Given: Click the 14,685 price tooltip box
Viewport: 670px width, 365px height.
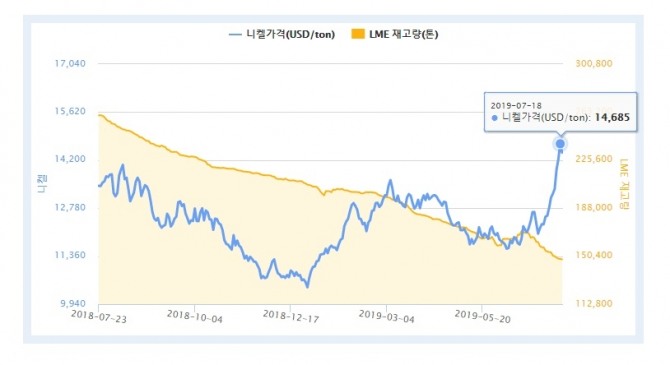Looking at the screenshot, I should (x=560, y=112).
